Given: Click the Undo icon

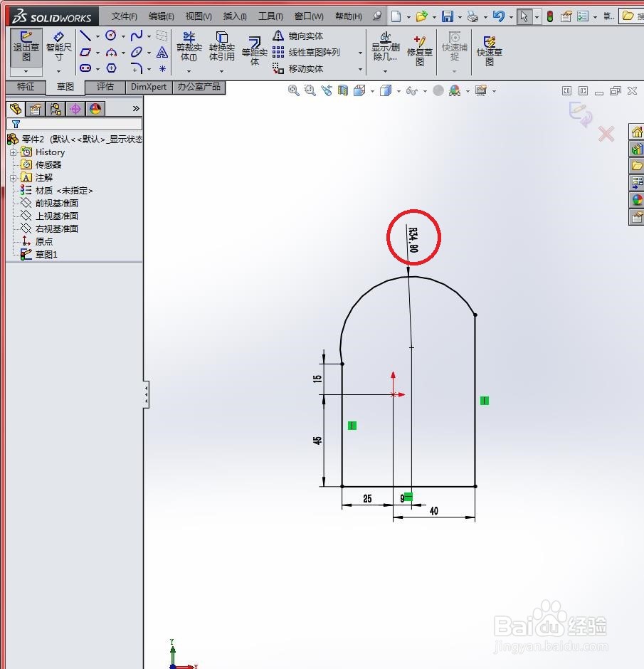Looking at the screenshot, I should click(498, 16).
